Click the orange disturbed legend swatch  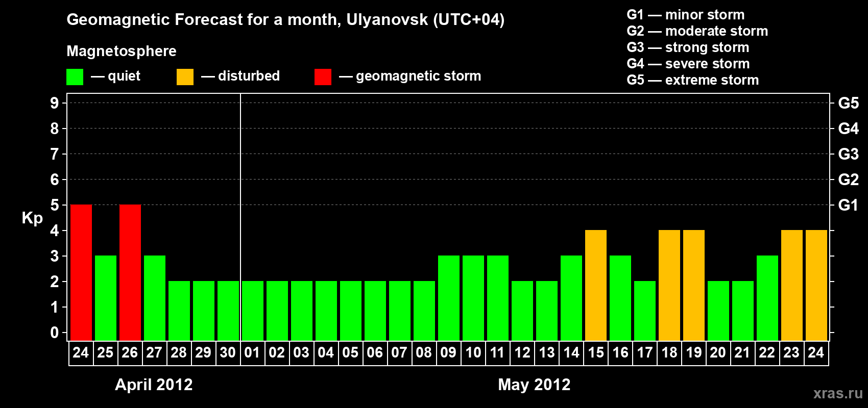pos(185,77)
